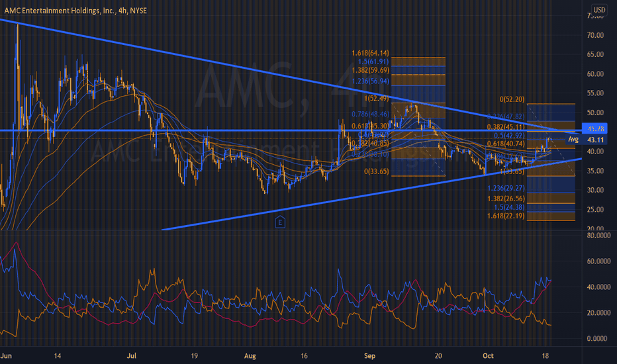Click the 1.5(24.38) extension label
617x364 pixels.
509,207
